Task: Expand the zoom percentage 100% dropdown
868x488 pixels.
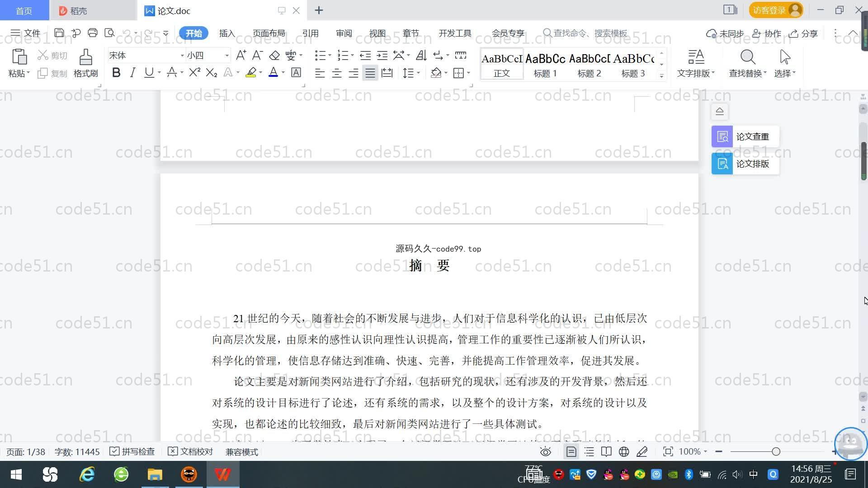Action: point(693,452)
